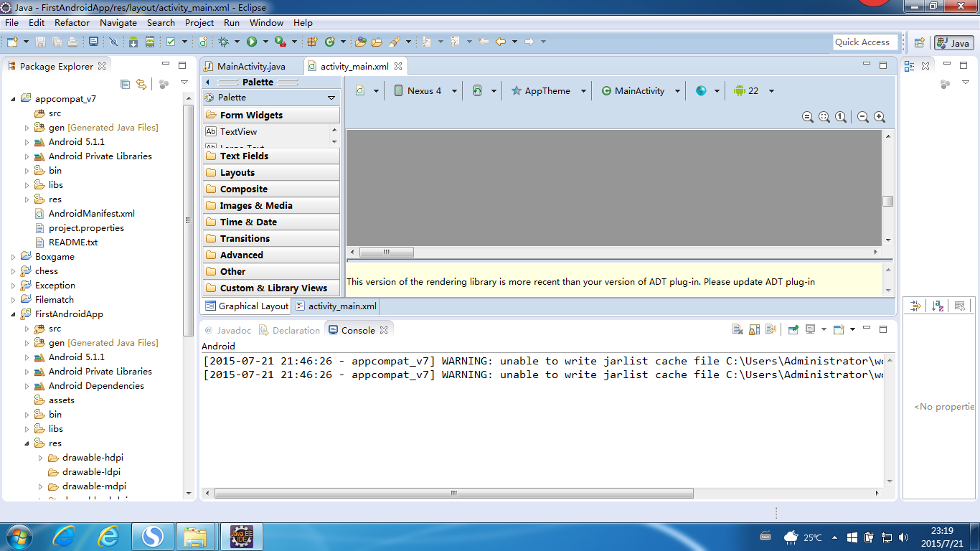Click the layout canvas horizontal scrollbar thumb
Screen dimensions: 980x551
pos(386,253)
